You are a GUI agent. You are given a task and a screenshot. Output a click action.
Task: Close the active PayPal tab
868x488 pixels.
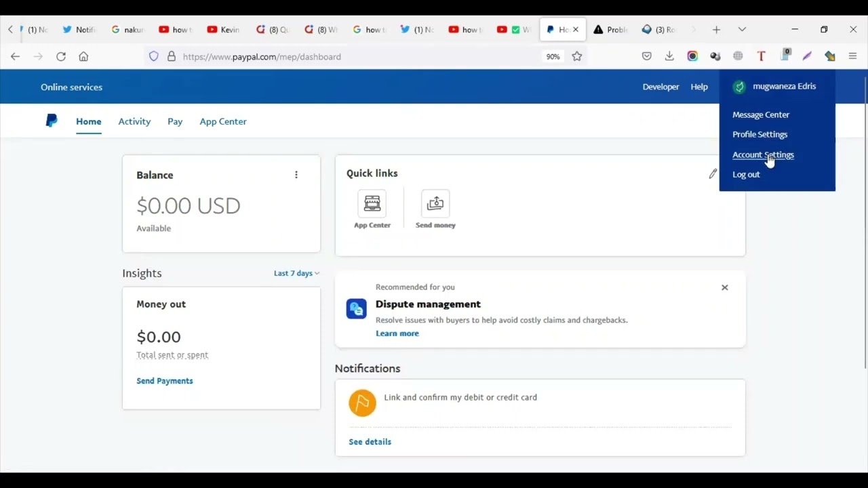(x=576, y=30)
